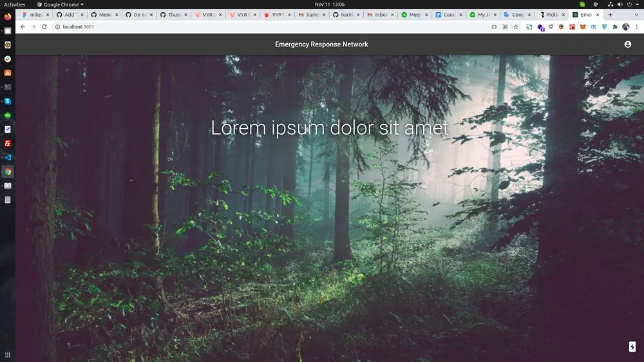Viewport: 644px width, 362px height.
Task: Open the account profile icon in the app header
Action: coord(627,44)
